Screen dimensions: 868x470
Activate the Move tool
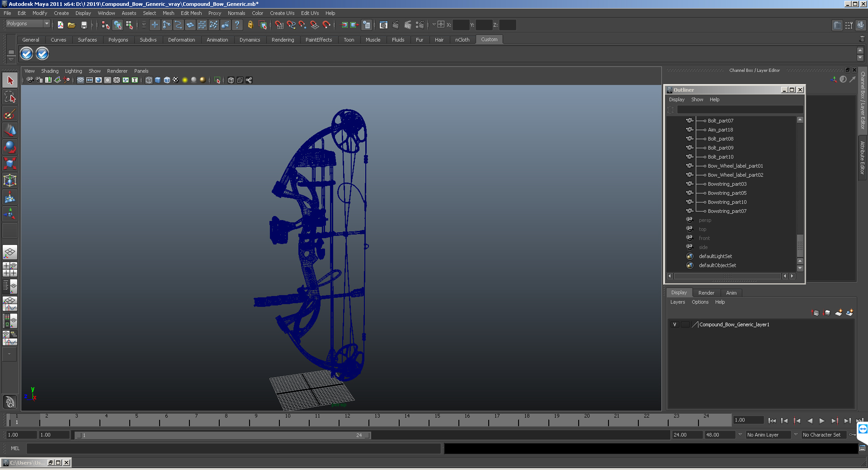coord(10,131)
